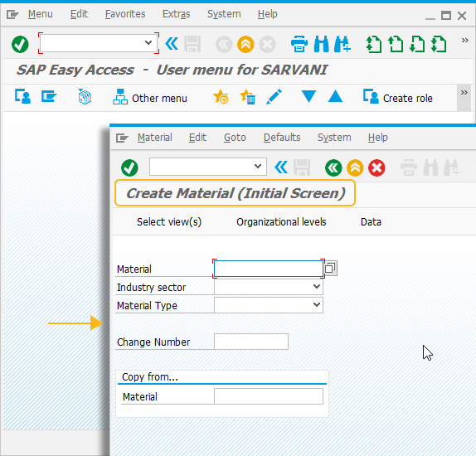Click the Print icon in main toolbar
The height and width of the screenshot is (456, 476).
[299, 44]
